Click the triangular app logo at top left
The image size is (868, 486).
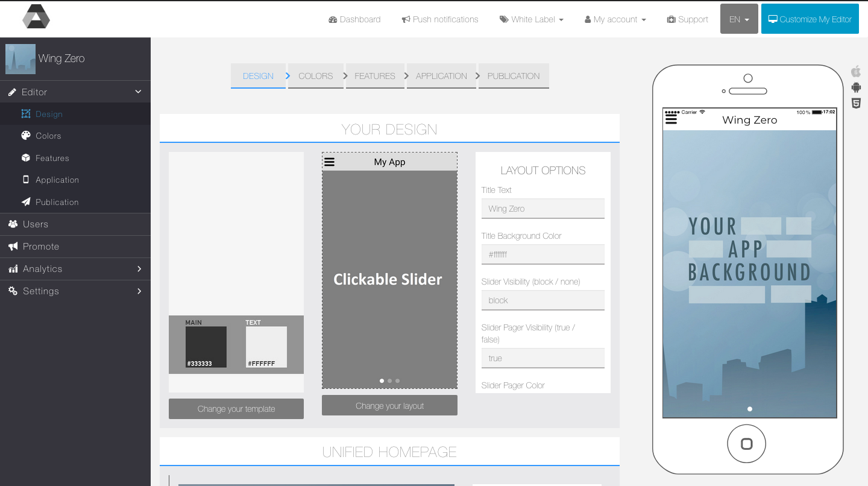pos(36,17)
